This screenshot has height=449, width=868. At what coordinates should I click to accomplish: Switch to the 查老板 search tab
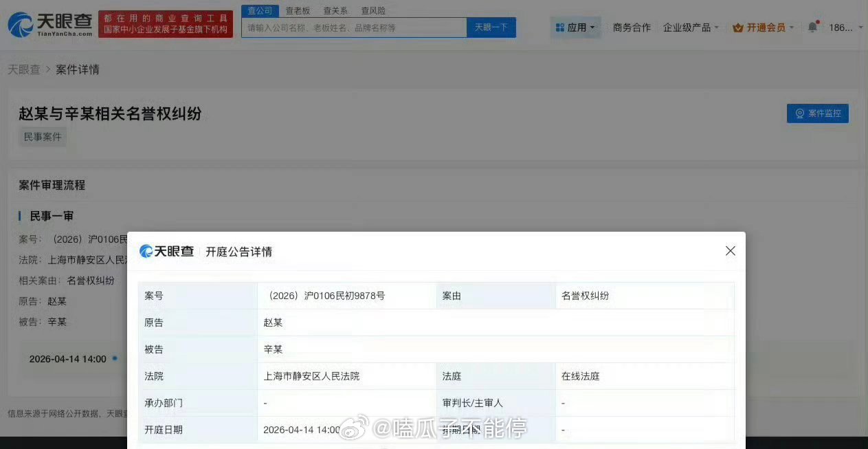click(x=297, y=10)
